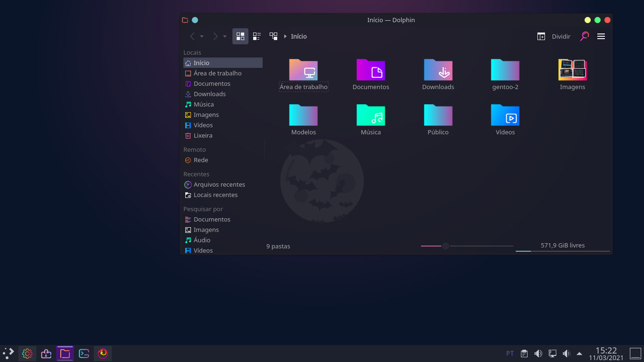Expand the forward button history dropdown
Screen dimensions: 644x362
click(224, 36)
